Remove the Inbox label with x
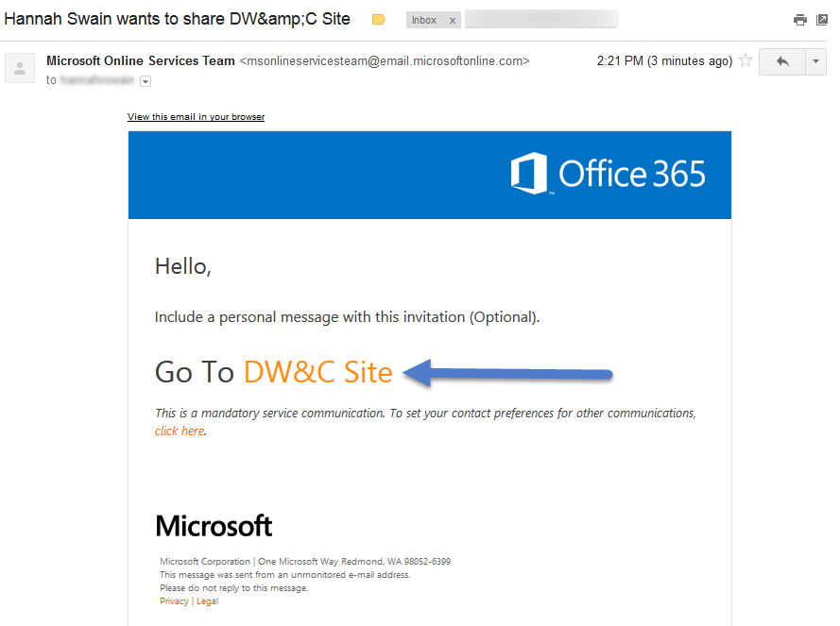Image resolution: width=840 pixels, height=626 pixels. 453,20
